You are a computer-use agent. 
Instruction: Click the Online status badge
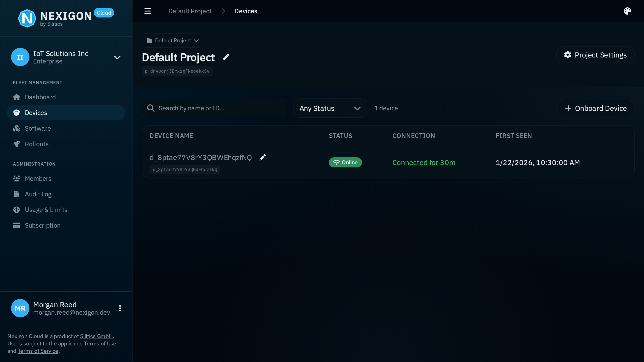point(345,162)
